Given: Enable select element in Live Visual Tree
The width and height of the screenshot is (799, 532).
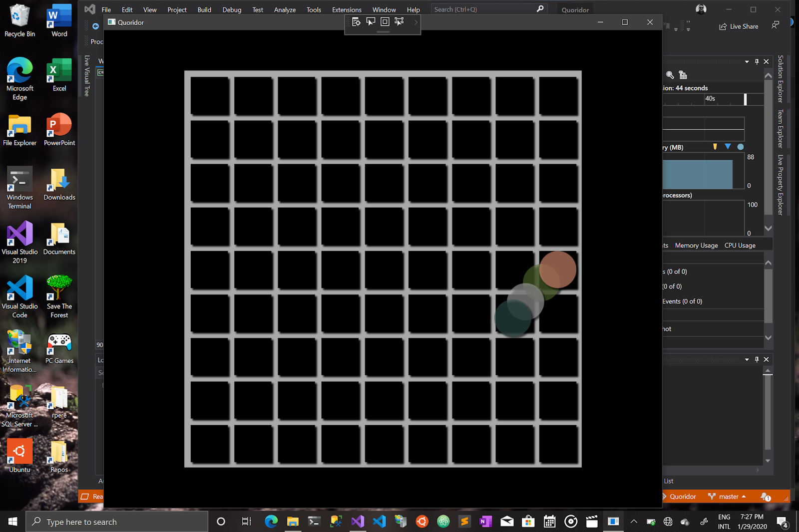Looking at the screenshot, I should tap(399, 22).
